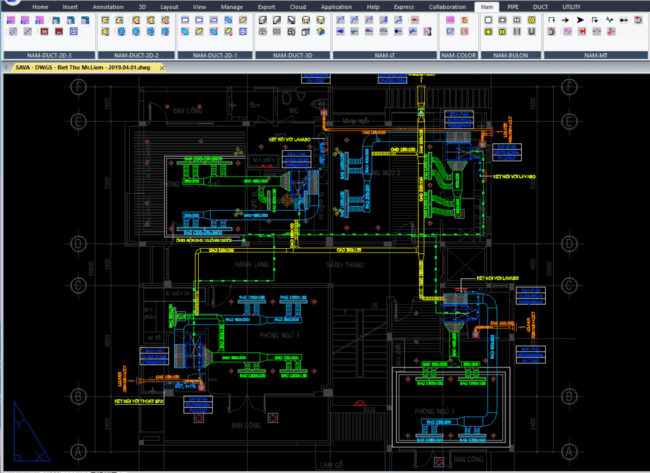Expand the NAM-BULON panel title
Viewport: 650px width, 473px height.
(x=511, y=55)
